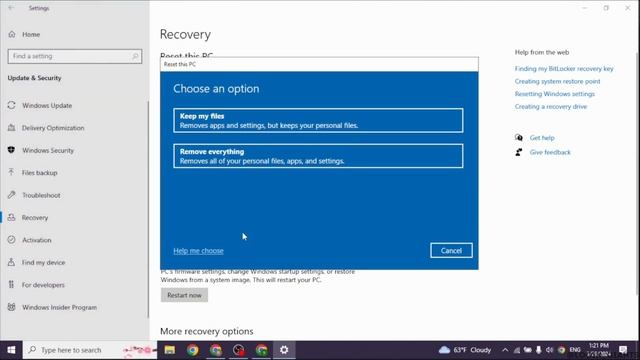Click the Windows Security shield icon
This screenshot has width=640, height=360.
[11, 150]
